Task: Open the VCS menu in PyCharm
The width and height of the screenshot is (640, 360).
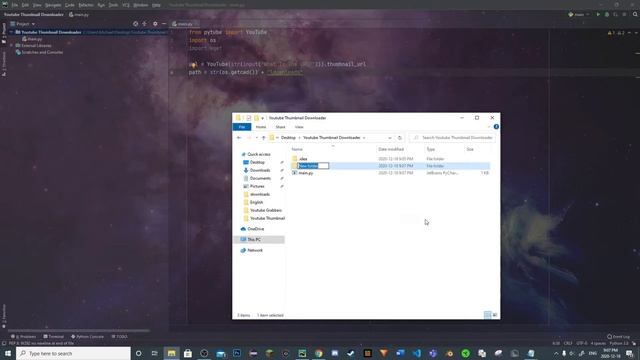Action: click(x=126, y=5)
